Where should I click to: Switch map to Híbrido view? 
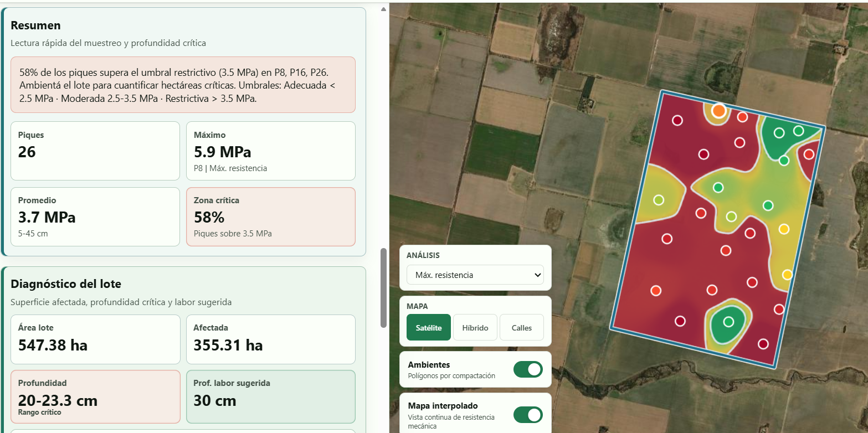[475, 327]
